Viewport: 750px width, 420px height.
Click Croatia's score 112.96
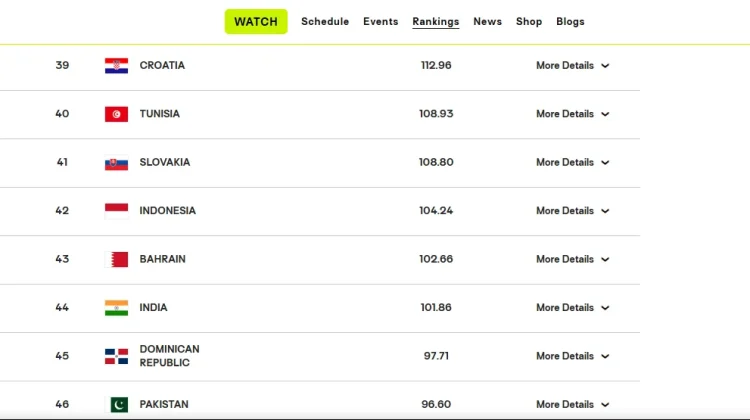click(x=436, y=65)
